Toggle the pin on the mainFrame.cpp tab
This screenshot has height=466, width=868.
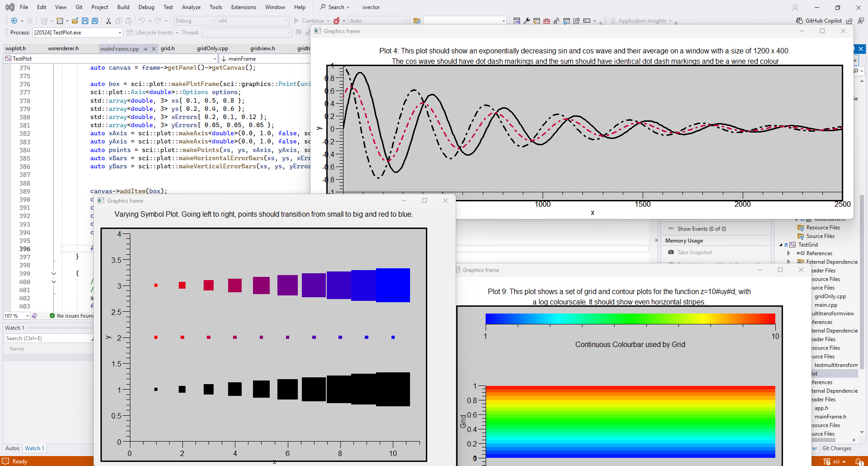tap(145, 49)
